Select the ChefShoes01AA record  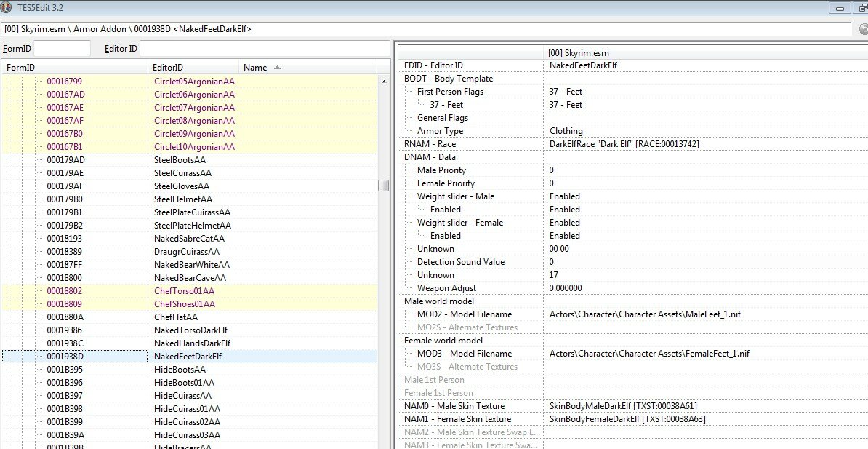click(189, 303)
